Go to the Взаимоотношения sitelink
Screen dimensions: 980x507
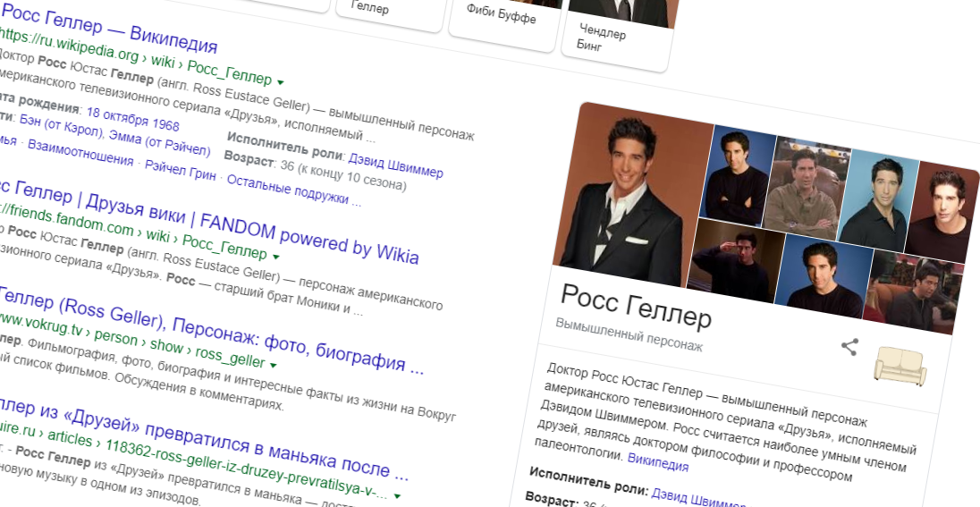80,152
